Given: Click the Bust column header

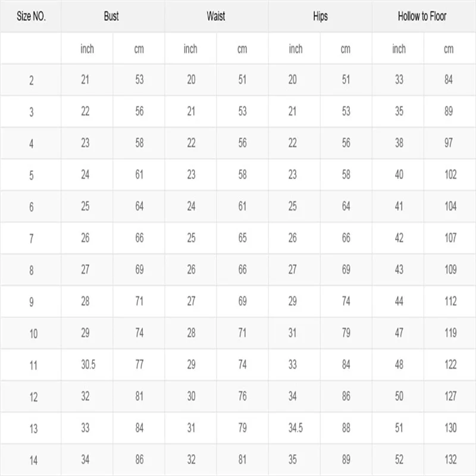Looking at the screenshot, I should point(111,17).
